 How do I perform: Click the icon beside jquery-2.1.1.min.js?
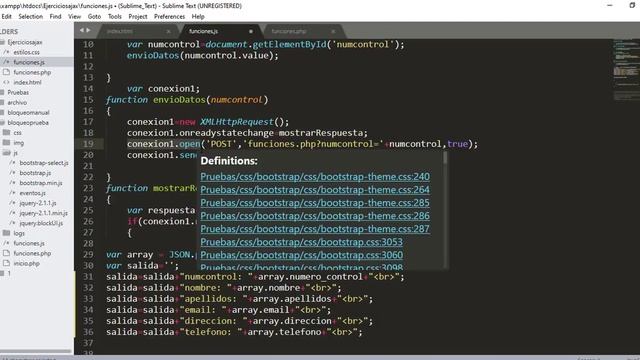coord(13,213)
